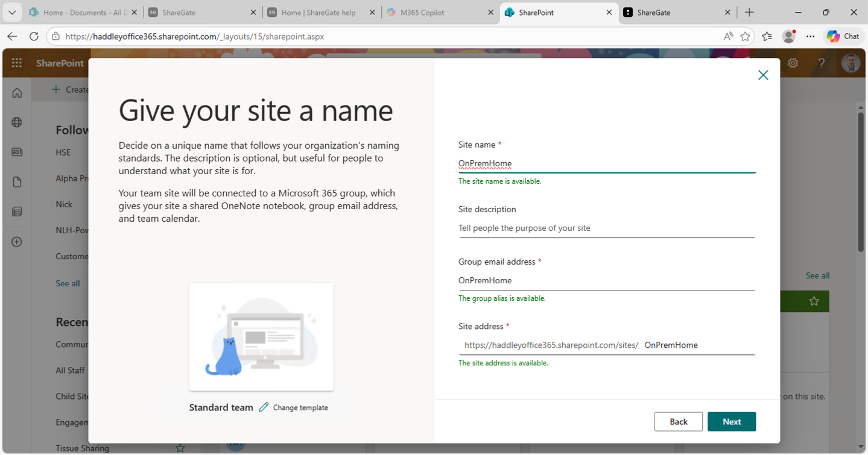
Task: Click the browser address bar URL
Action: point(195,36)
